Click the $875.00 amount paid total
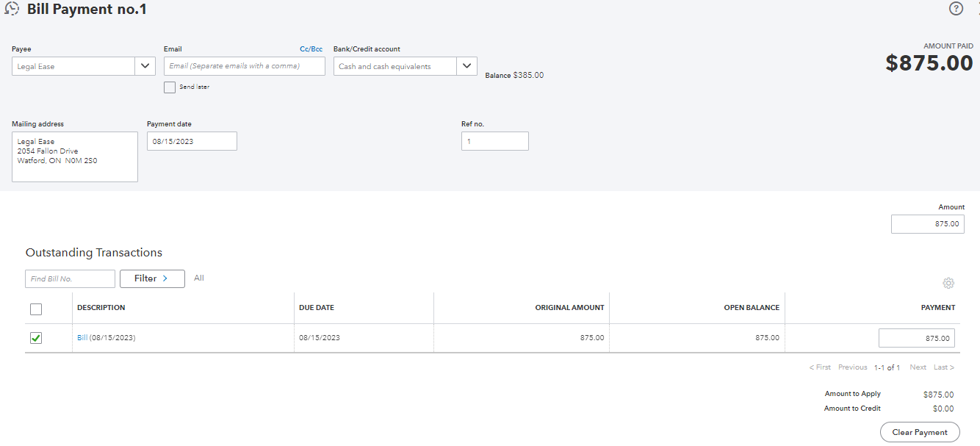 coord(929,63)
